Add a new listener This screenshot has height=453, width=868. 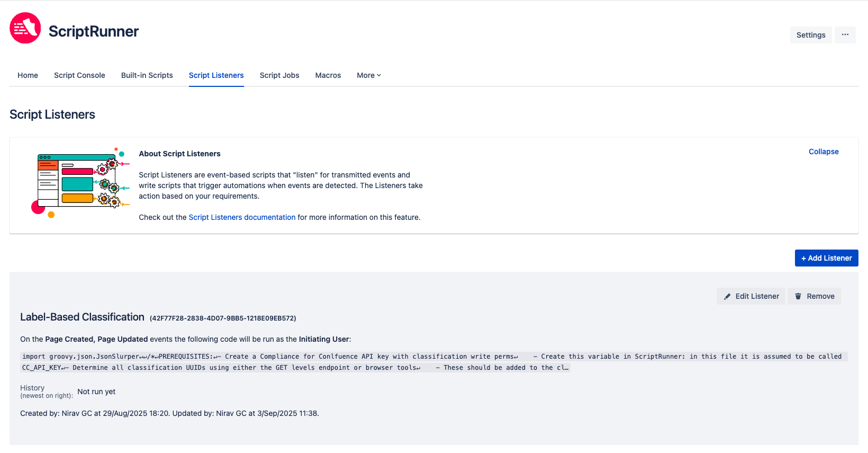826,258
